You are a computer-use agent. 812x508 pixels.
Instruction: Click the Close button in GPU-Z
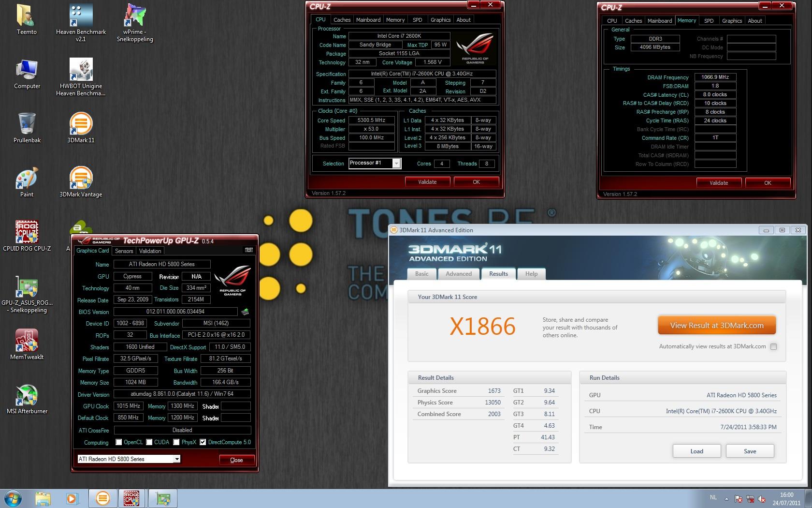(x=236, y=460)
